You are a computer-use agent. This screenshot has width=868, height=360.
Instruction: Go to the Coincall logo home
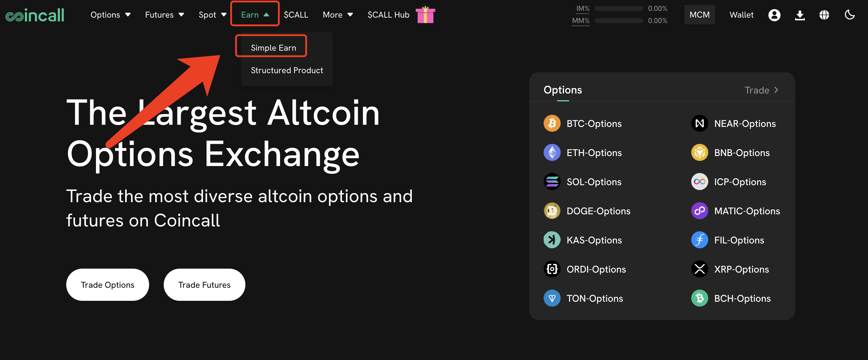click(x=35, y=15)
